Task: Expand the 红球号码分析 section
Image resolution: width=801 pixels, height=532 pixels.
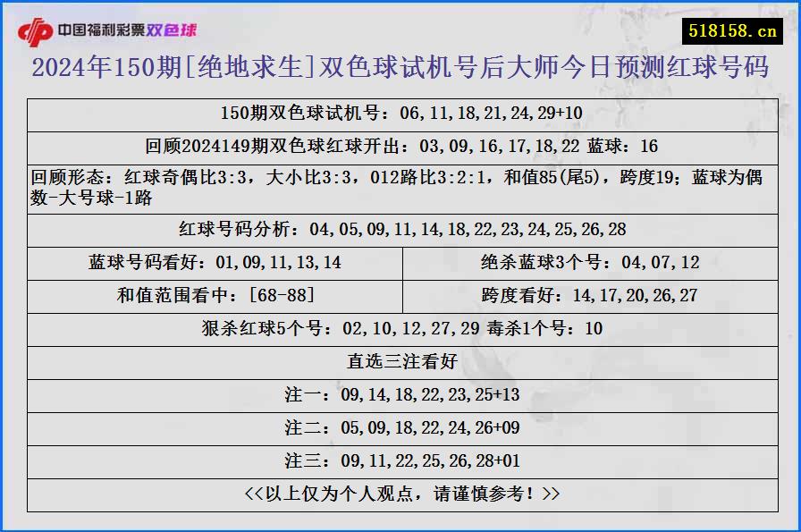Action: 400,229
